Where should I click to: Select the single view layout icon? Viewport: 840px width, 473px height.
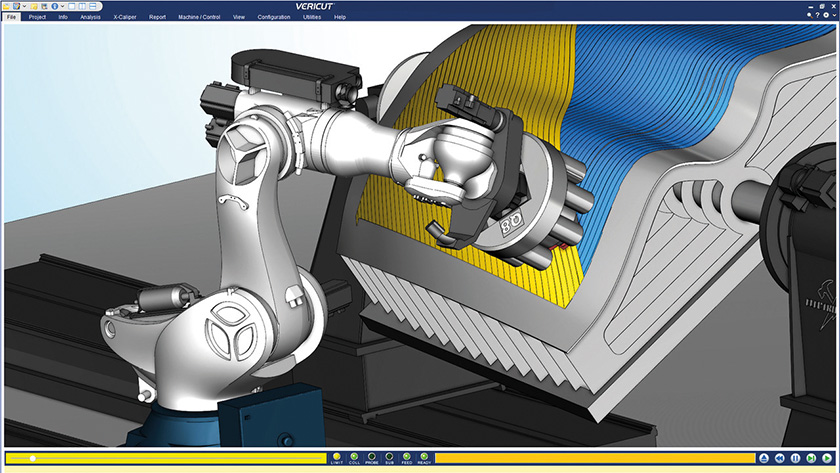point(71,6)
